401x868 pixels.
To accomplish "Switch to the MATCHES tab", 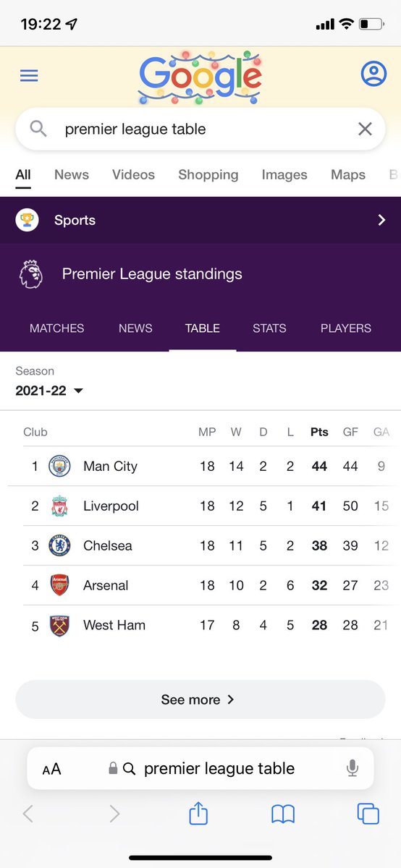I will tap(56, 328).
